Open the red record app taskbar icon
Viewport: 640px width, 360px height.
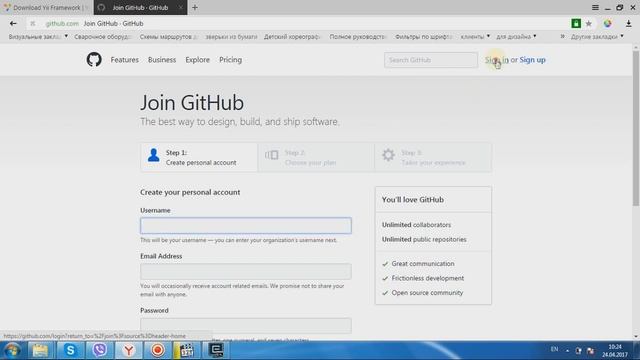pyautogui.click(x=158, y=350)
